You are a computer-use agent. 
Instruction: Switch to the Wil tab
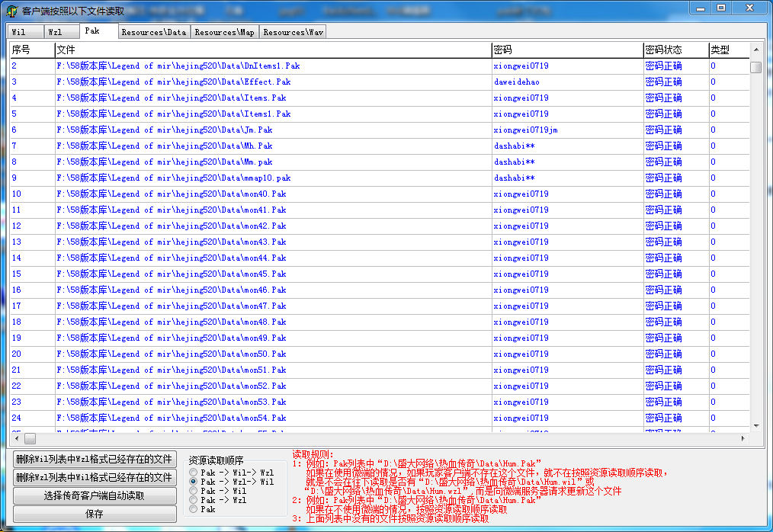pos(19,32)
